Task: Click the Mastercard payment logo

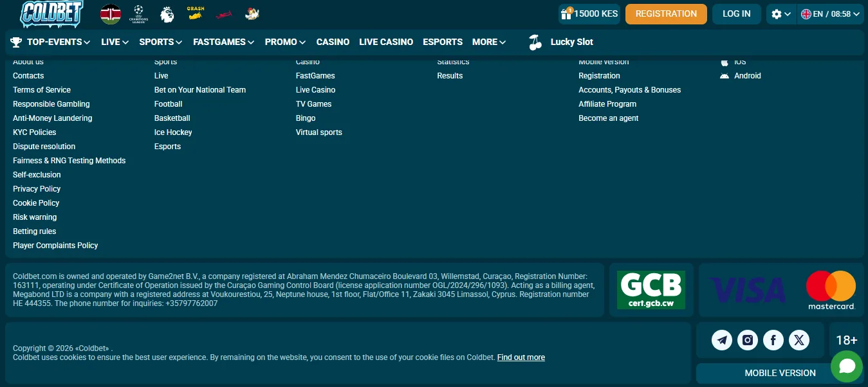Action: [x=831, y=290]
